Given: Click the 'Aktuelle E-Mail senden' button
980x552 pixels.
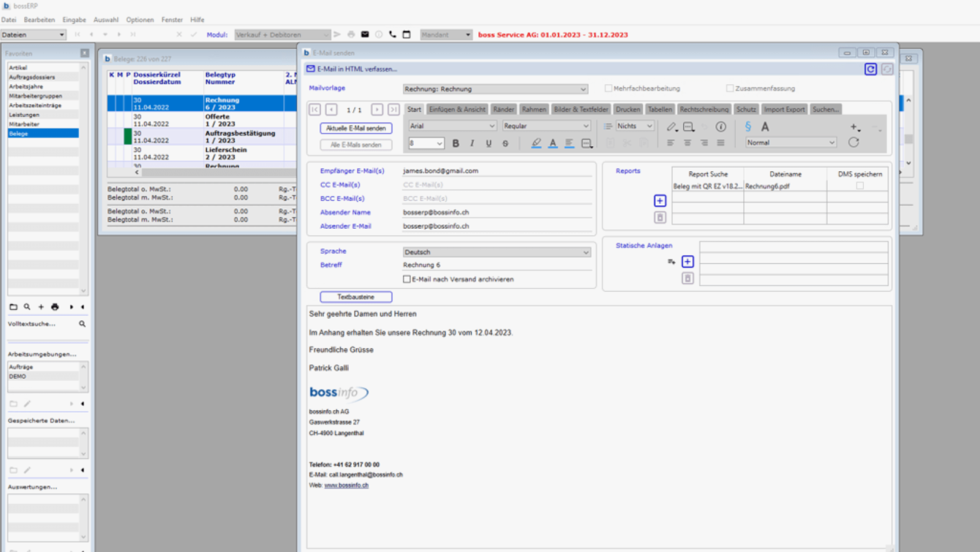Looking at the screenshot, I should (x=358, y=128).
